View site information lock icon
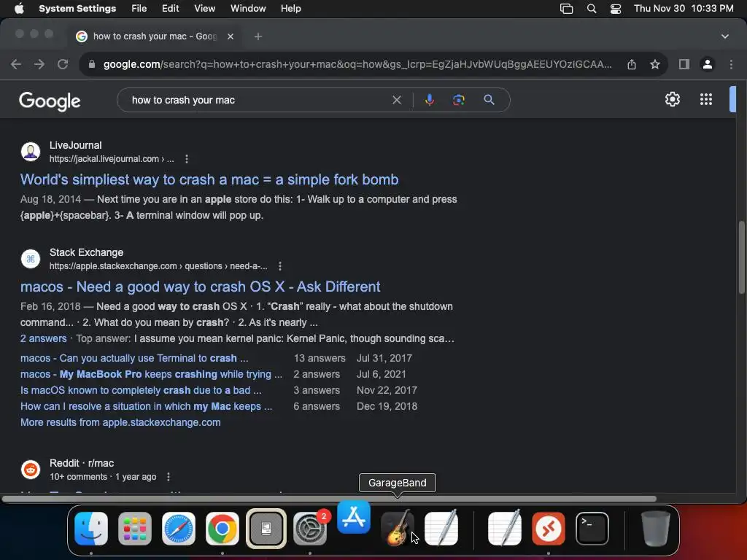The width and height of the screenshot is (747, 560). pos(91,64)
